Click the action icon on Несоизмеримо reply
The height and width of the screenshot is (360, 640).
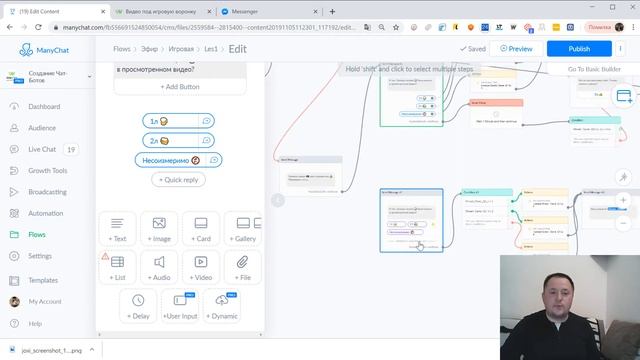[x=214, y=160]
